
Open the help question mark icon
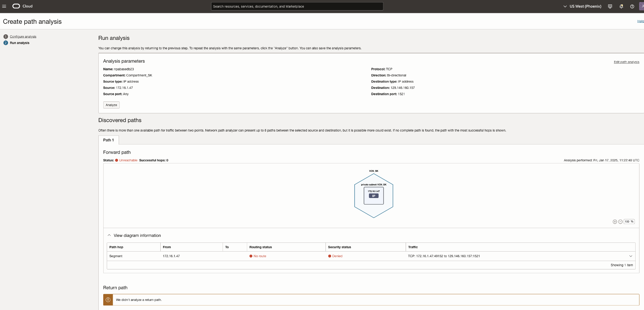(x=632, y=6)
